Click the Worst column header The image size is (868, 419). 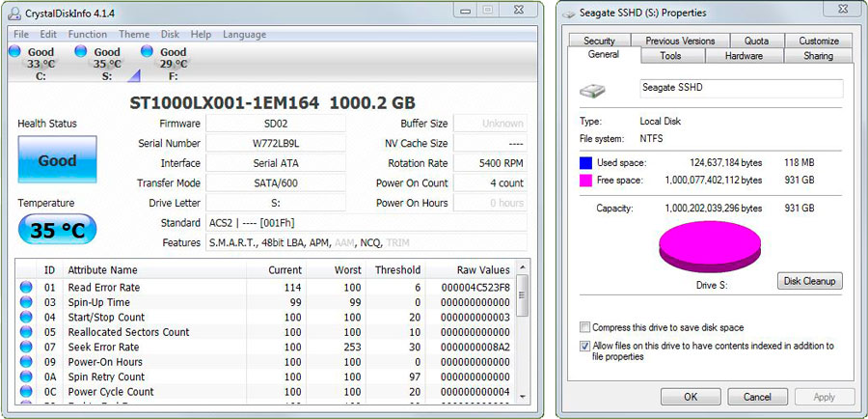tap(336, 270)
